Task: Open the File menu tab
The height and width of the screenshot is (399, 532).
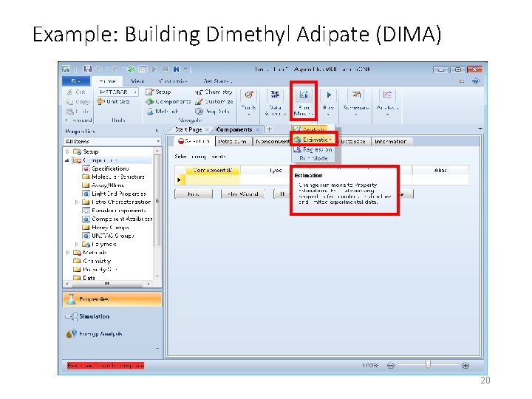Action: pyautogui.click(x=76, y=81)
